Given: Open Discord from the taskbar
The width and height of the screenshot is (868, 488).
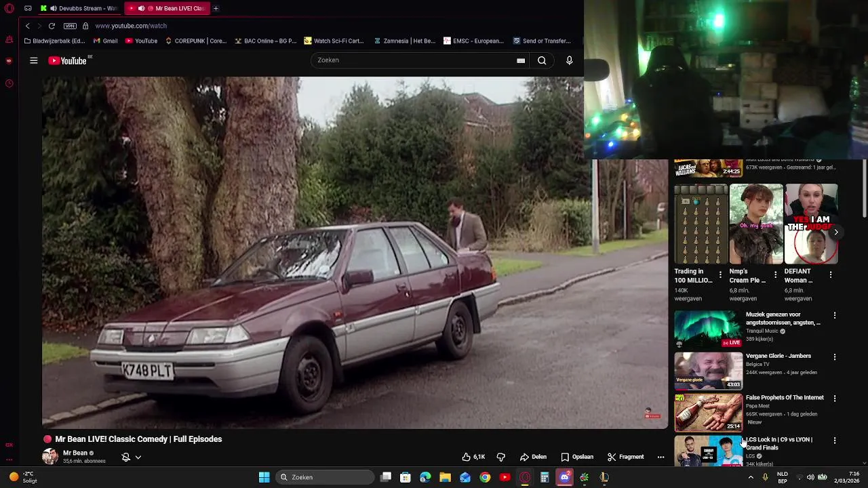Looking at the screenshot, I should point(564,477).
